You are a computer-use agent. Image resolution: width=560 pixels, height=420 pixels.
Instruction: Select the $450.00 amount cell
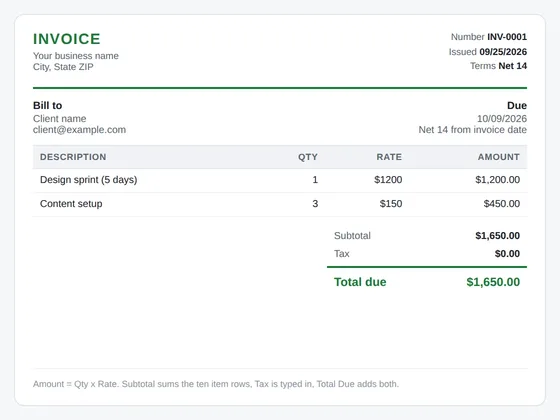coord(502,204)
